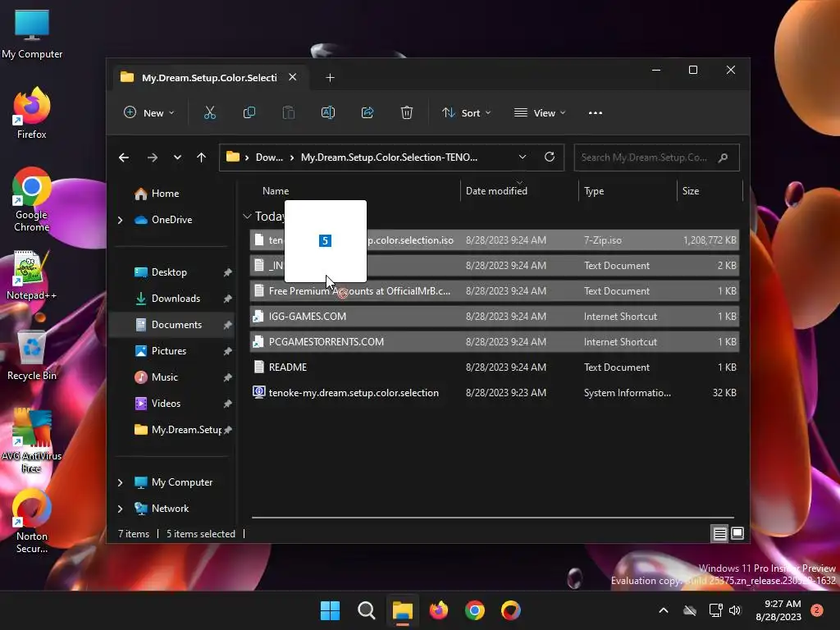Select tenoke-my.dream.setup.color.selection system info file
This screenshot has width=840, height=630.
495,393
